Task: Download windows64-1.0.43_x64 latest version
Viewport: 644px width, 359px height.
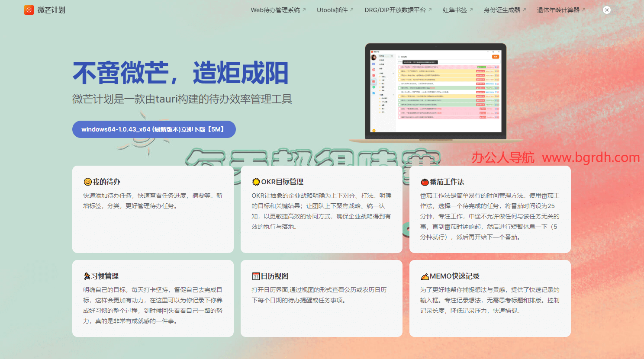Action: 154,129
